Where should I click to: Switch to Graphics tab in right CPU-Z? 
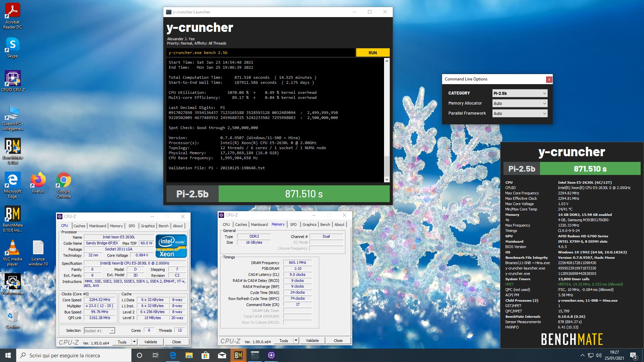click(x=309, y=225)
